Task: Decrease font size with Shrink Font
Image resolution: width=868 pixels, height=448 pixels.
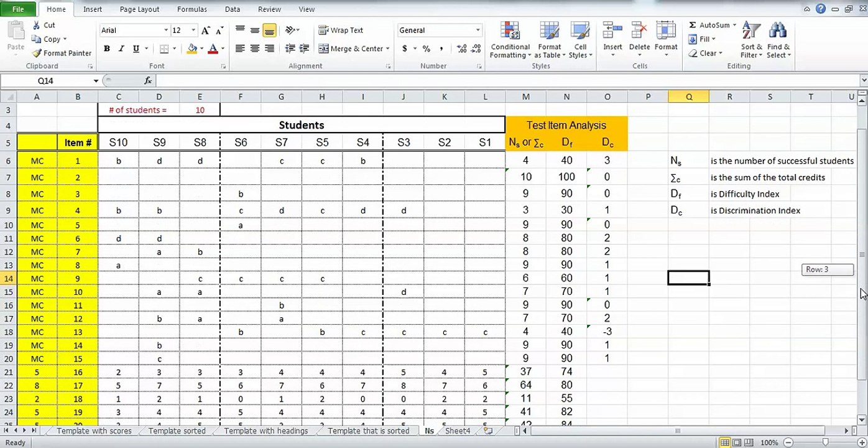Action: click(219, 30)
